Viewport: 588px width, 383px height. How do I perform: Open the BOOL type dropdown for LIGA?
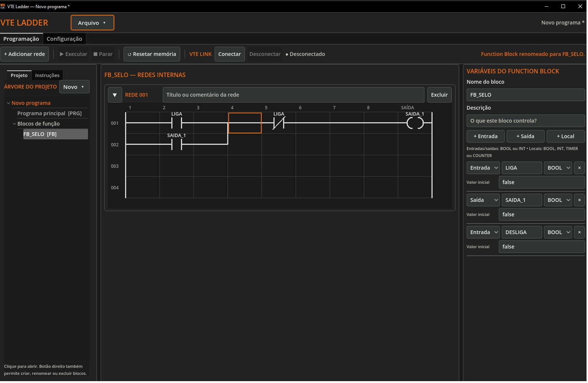coord(558,168)
